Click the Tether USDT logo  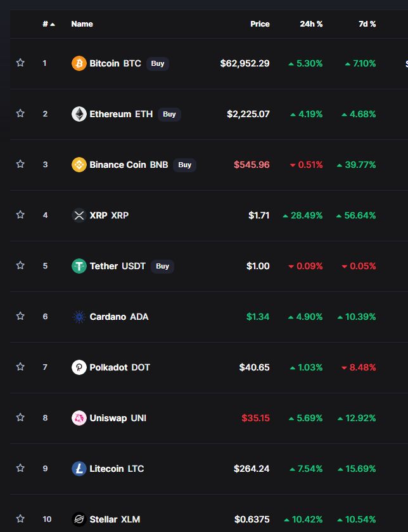coord(79,266)
